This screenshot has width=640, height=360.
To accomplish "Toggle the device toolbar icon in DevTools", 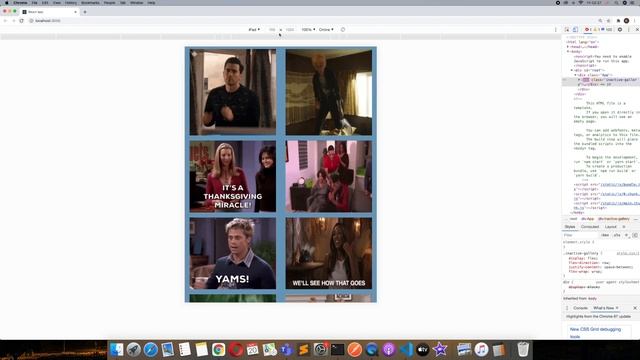I will pyautogui.click(x=575, y=29).
